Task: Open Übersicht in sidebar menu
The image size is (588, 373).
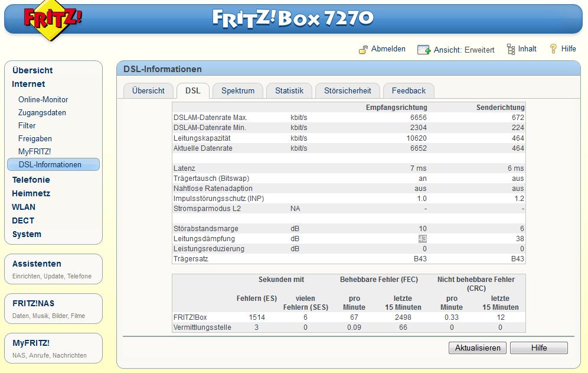Action: pyautogui.click(x=32, y=70)
